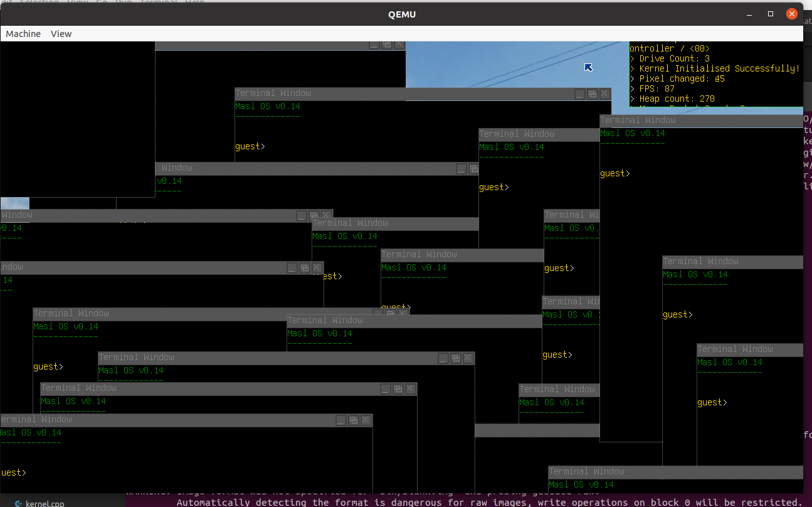The image size is (812, 507).
Task: Maximize the QEMU host window
Action: (x=771, y=14)
